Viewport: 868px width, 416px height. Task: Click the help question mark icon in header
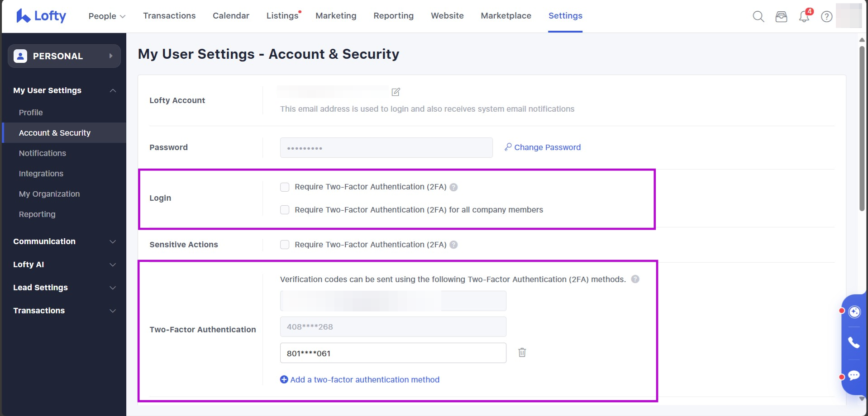point(826,17)
